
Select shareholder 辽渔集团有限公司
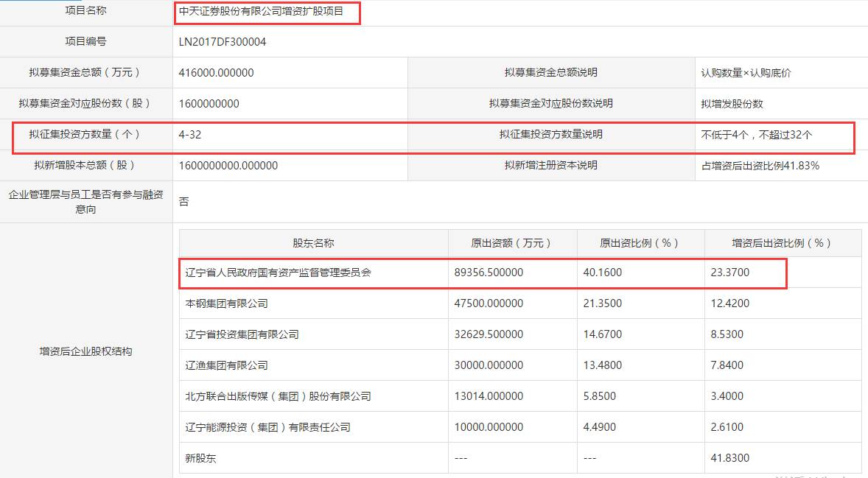point(226,366)
